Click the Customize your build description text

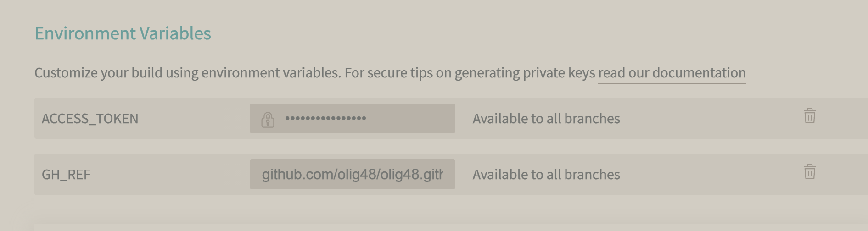[316, 73]
